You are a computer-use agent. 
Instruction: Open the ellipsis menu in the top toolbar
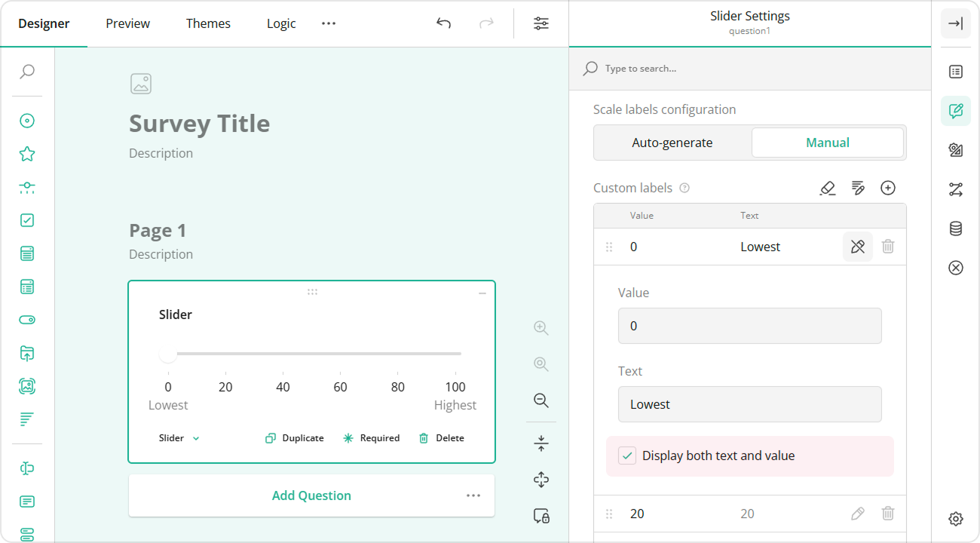(328, 23)
